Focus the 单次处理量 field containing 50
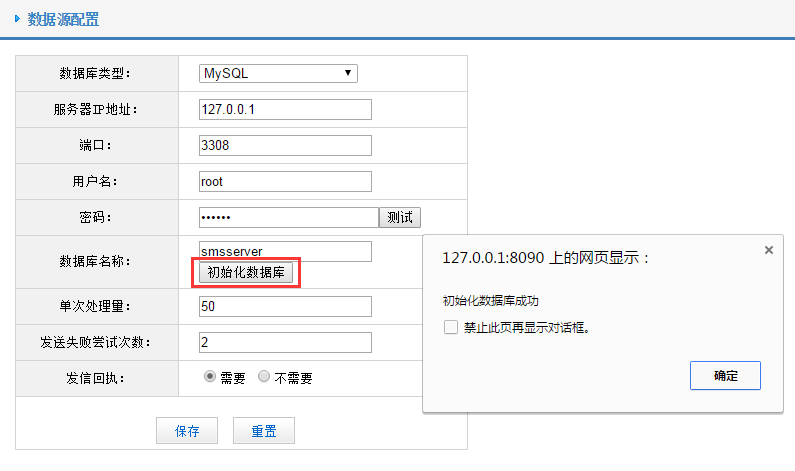 tap(285, 306)
